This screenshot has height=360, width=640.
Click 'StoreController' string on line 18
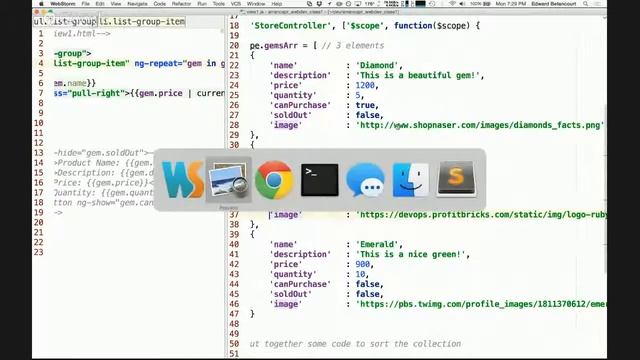pyautogui.click(x=290, y=26)
